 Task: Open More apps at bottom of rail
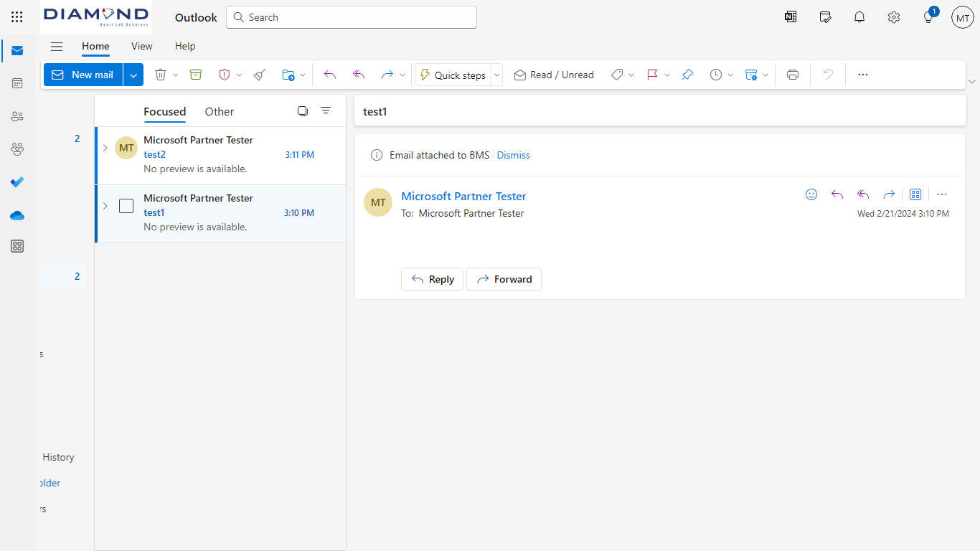click(x=17, y=247)
